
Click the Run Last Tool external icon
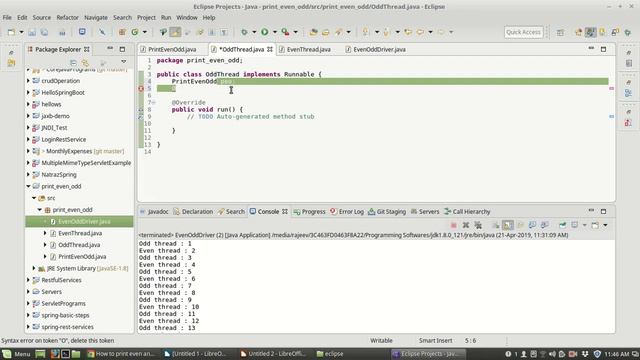pos(285,32)
